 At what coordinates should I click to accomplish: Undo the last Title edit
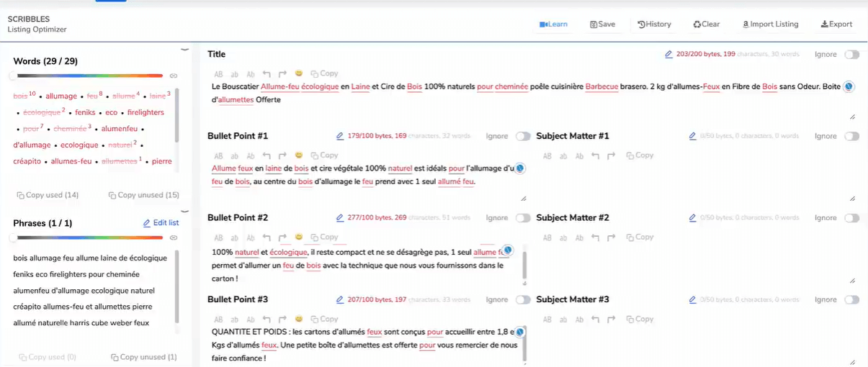(267, 74)
